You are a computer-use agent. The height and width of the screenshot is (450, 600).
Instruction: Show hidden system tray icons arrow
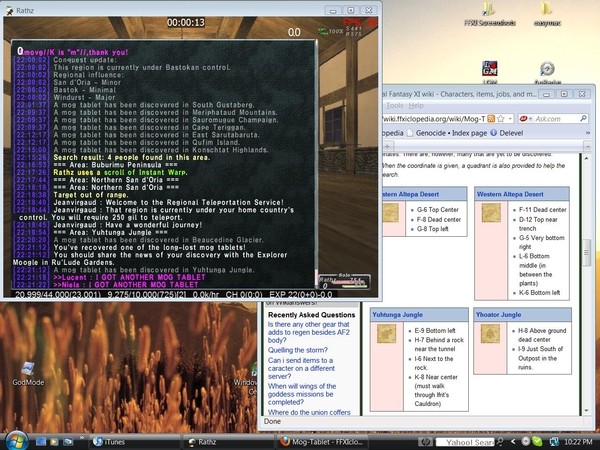pyautogui.click(x=513, y=442)
